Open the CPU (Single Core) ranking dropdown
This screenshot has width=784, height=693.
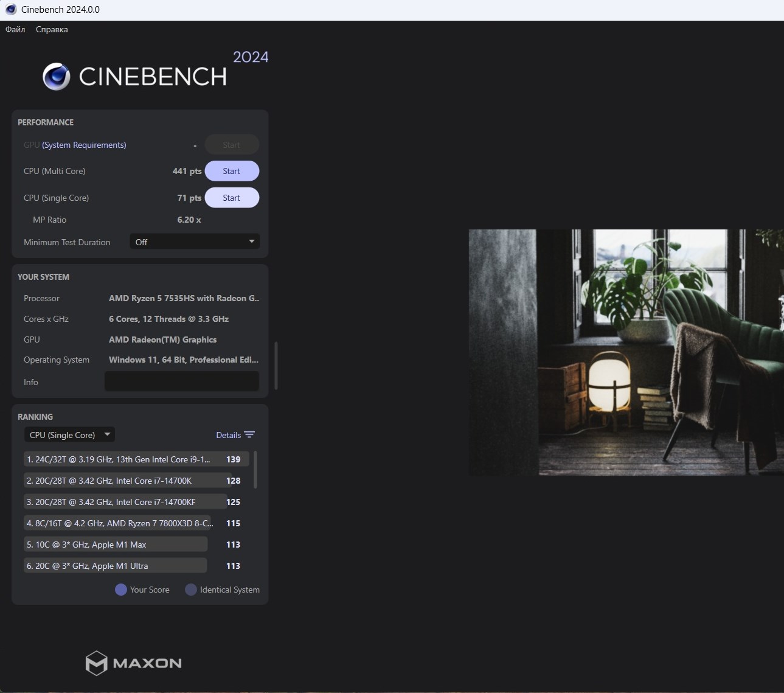tap(69, 435)
